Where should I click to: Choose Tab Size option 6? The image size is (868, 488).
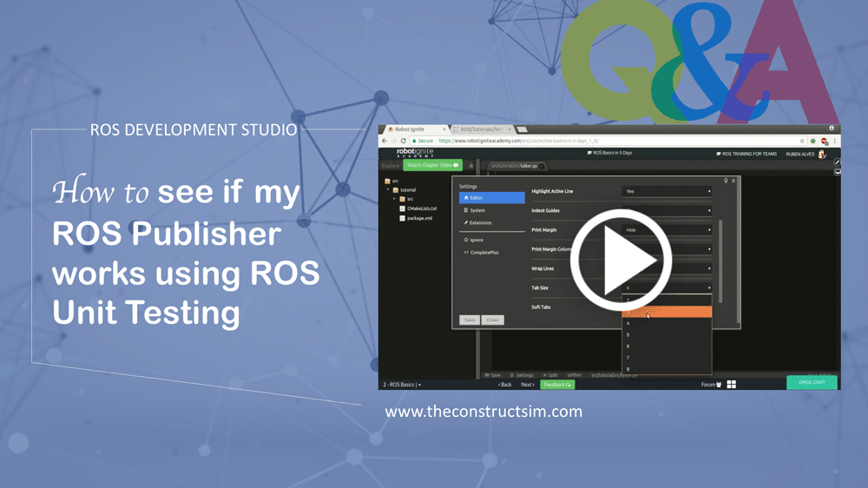pos(667,346)
